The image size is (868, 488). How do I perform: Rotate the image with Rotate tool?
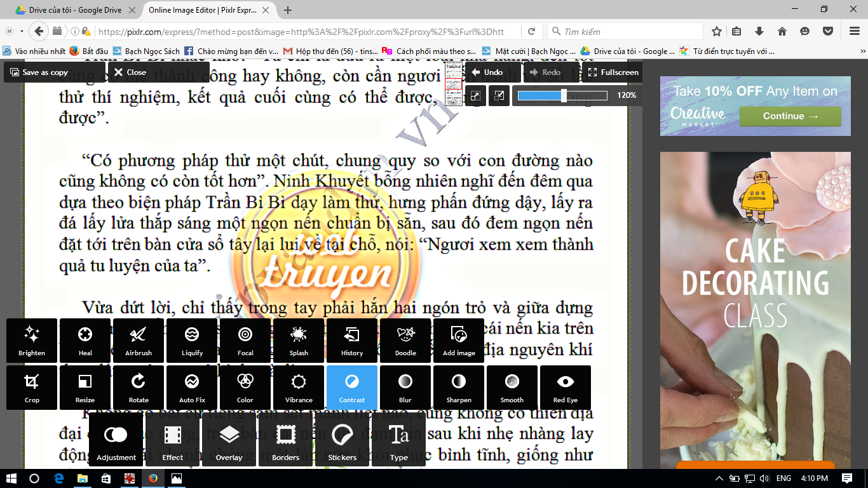tap(139, 387)
